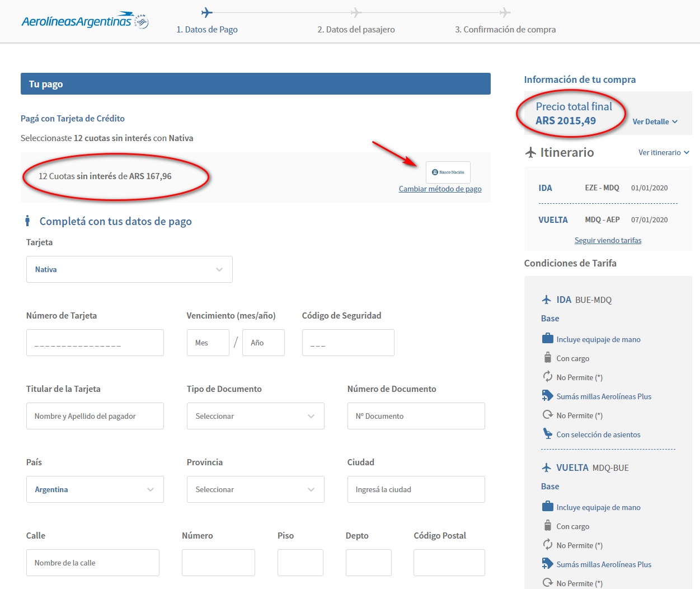Click VUELTA Incluye equipaje de mano link
Viewport: 700px width, 589px height.
[x=598, y=507]
